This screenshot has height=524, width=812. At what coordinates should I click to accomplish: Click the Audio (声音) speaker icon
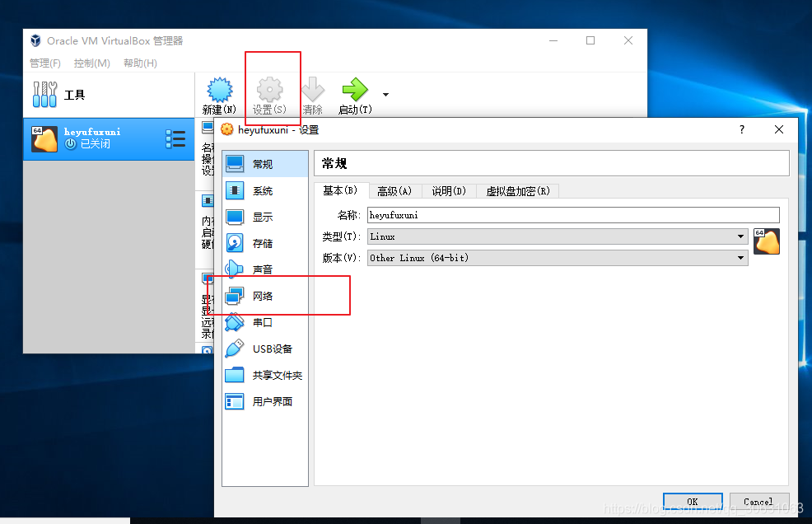235,269
